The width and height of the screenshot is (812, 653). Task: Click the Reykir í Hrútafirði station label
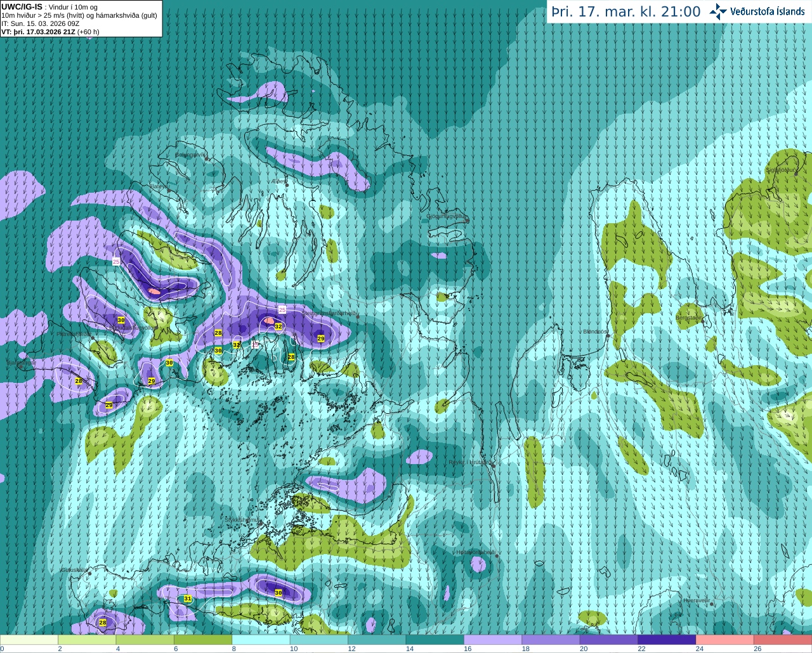(x=470, y=462)
